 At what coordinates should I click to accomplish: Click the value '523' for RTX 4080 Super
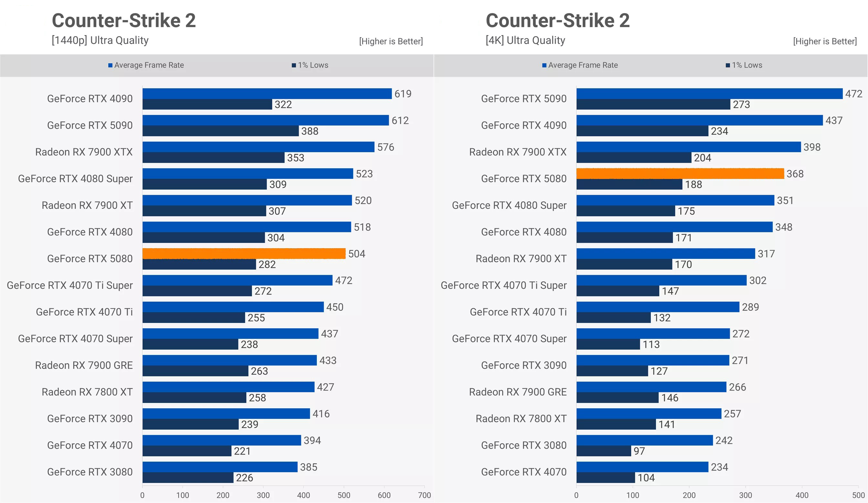click(x=365, y=174)
